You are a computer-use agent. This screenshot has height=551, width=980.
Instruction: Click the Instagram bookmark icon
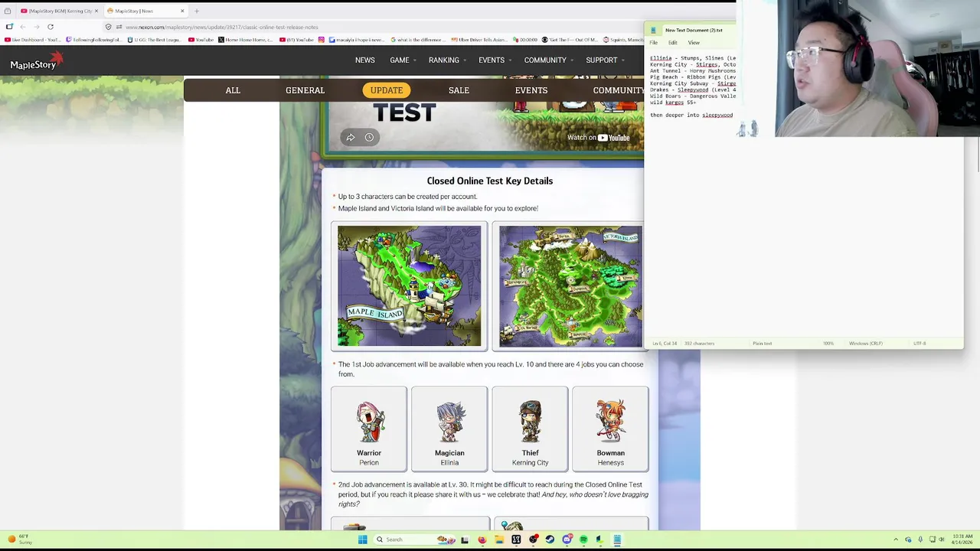(x=322, y=40)
